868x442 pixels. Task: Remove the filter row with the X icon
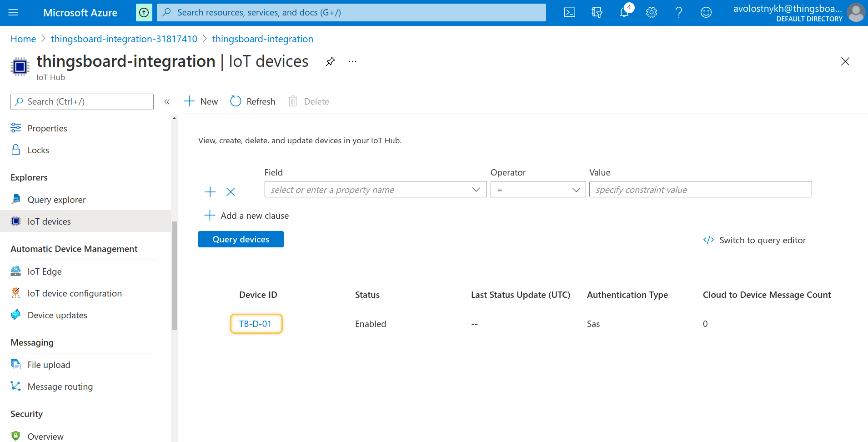(231, 192)
